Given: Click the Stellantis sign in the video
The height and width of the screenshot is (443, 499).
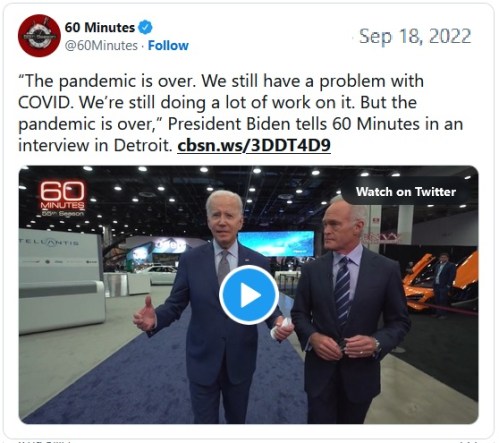Looking at the screenshot, I should point(49,243).
